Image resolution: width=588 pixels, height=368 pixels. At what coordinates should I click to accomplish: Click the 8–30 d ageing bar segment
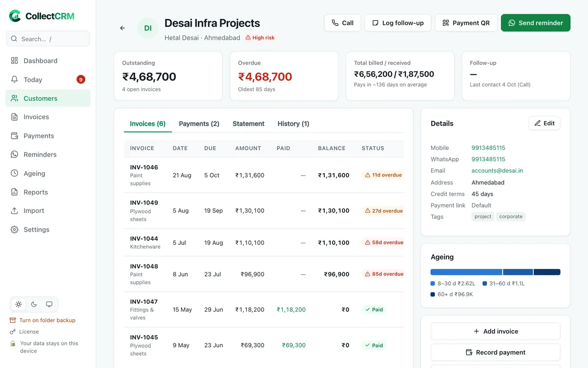(x=466, y=272)
